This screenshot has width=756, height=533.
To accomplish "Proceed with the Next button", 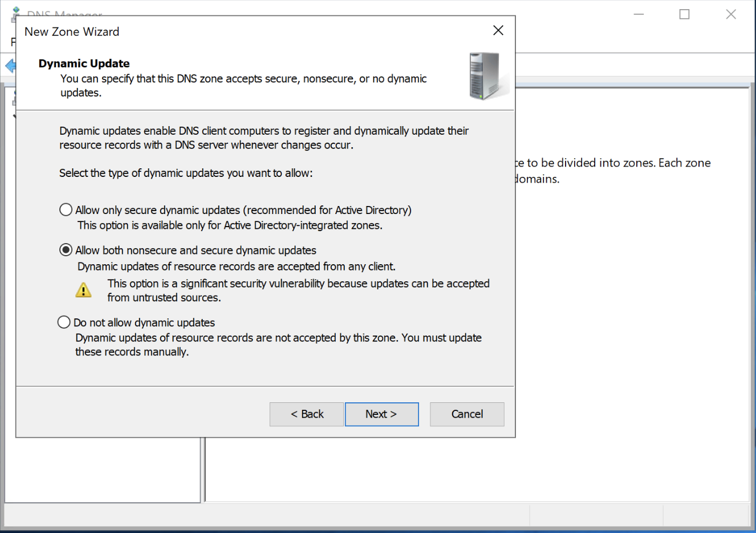I will (x=381, y=414).
